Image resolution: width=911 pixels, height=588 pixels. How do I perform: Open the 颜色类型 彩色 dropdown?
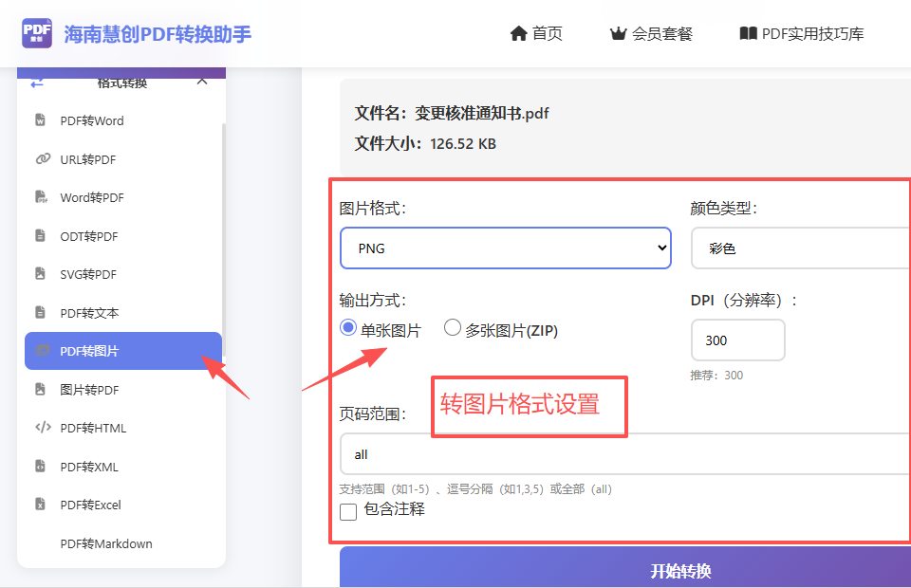pyautogui.click(x=801, y=248)
